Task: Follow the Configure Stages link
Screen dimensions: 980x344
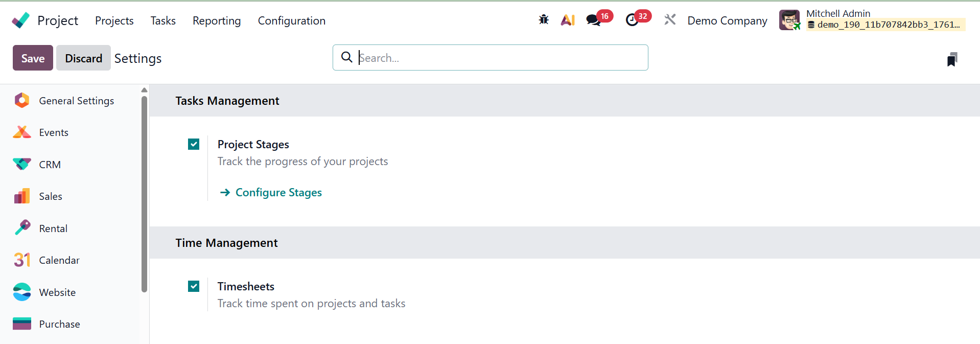Action: coord(278,192)
